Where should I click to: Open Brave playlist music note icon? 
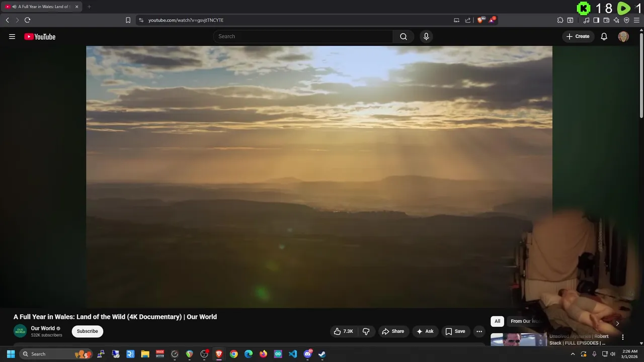pyautogui.click(x=586, y=20)
